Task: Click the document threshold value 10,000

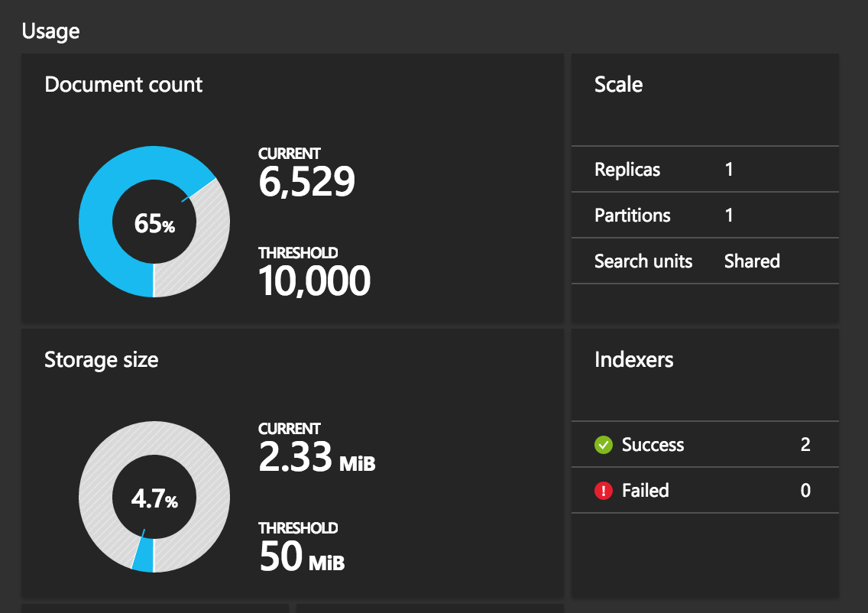Action: point(315,281)
